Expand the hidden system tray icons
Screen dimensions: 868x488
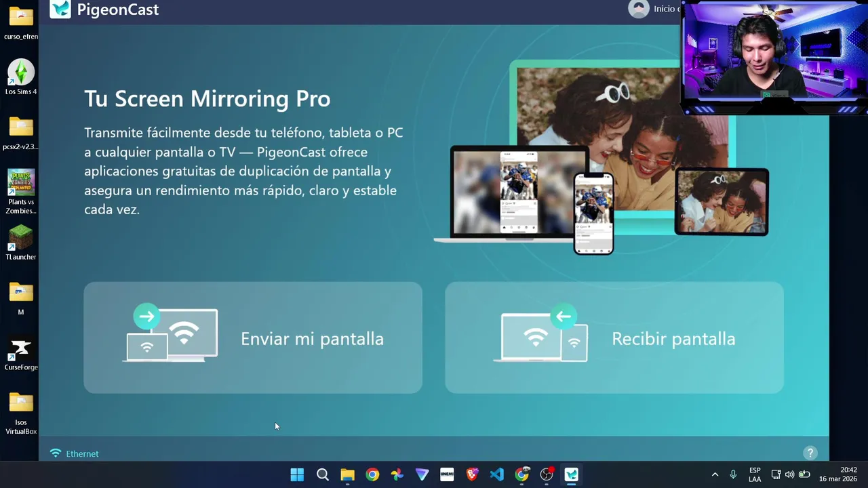coord(715,474)
